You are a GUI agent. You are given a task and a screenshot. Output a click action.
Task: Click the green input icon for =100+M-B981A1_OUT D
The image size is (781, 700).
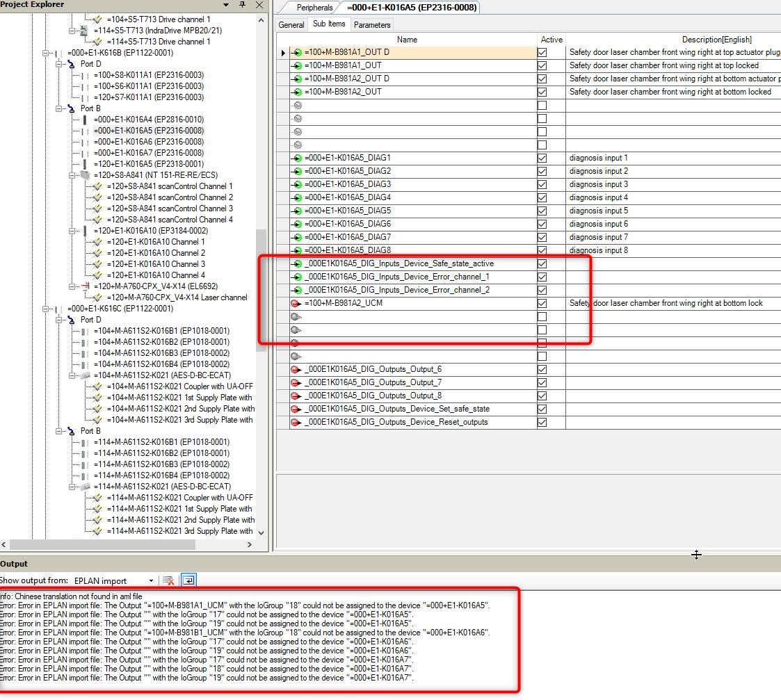pos(297,53)
